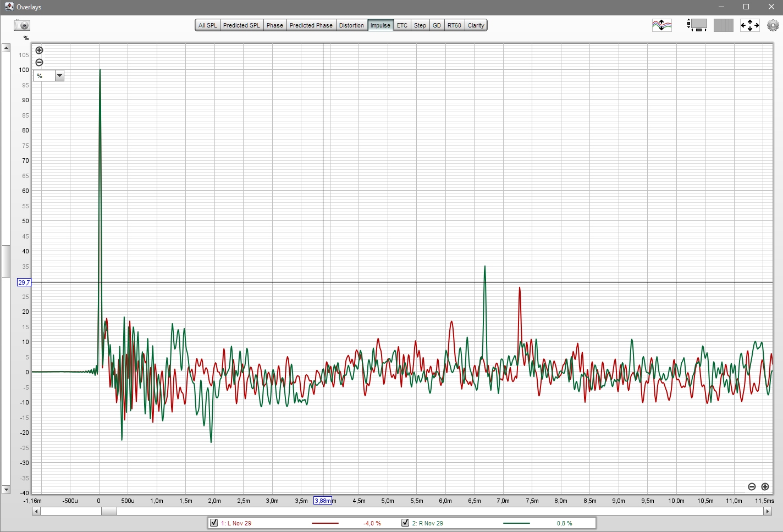Click the red L trace line swatch

point(325,523)
